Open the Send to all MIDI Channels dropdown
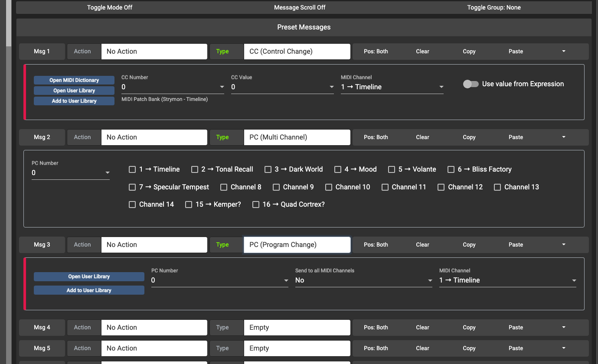598x364 pixels. (x=429, y=280)
